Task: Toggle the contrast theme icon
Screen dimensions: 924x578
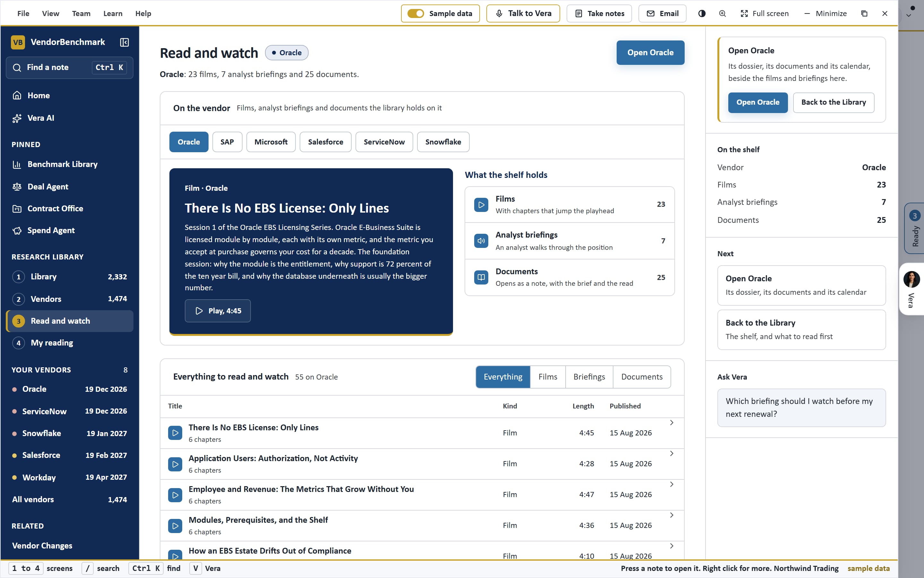Action: [x=702, y=13]
